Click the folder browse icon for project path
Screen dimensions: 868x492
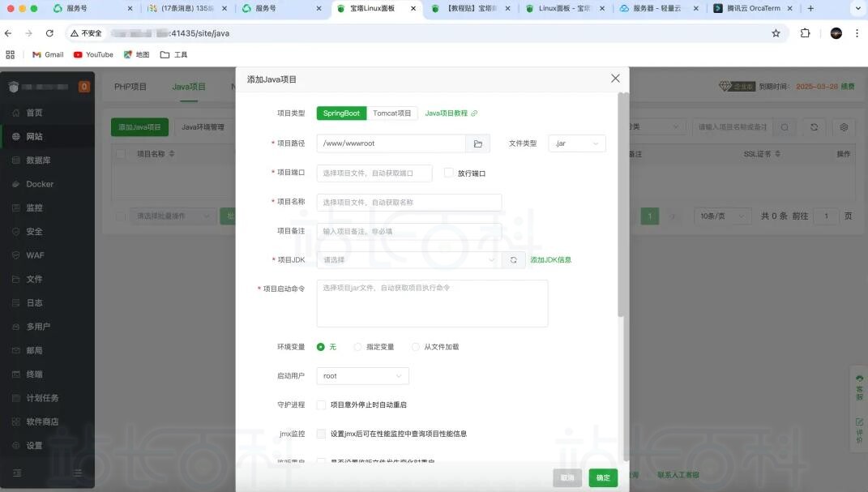click(477, 143)
